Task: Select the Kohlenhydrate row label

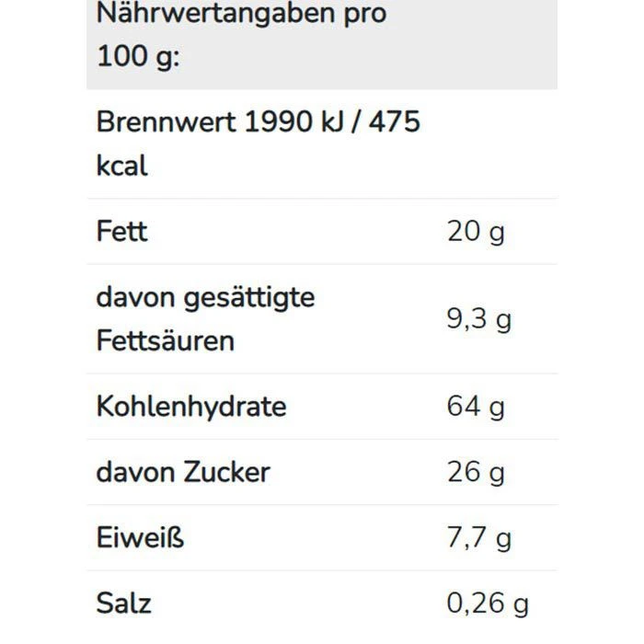Action: (x=190, y=407)
